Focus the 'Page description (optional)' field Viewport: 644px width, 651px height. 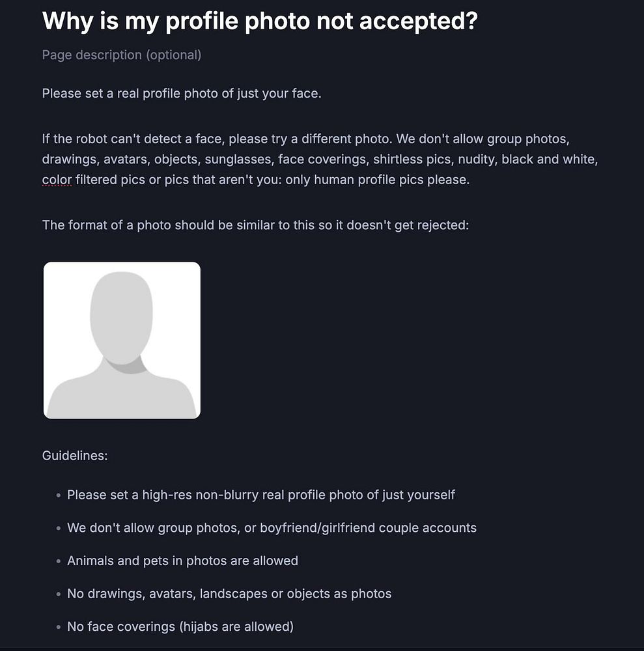pyautogui.click(x=122, y=55)
